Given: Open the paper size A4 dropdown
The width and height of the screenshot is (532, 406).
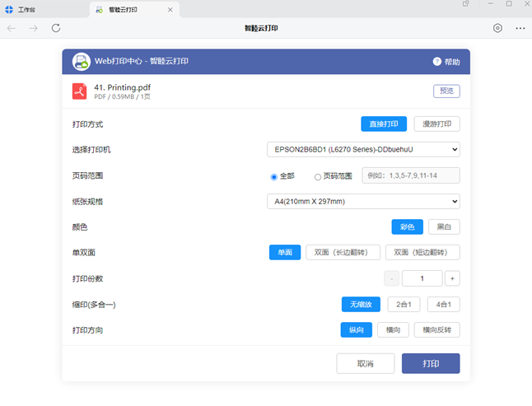Looking at the screenshot, I should (363, 202).
